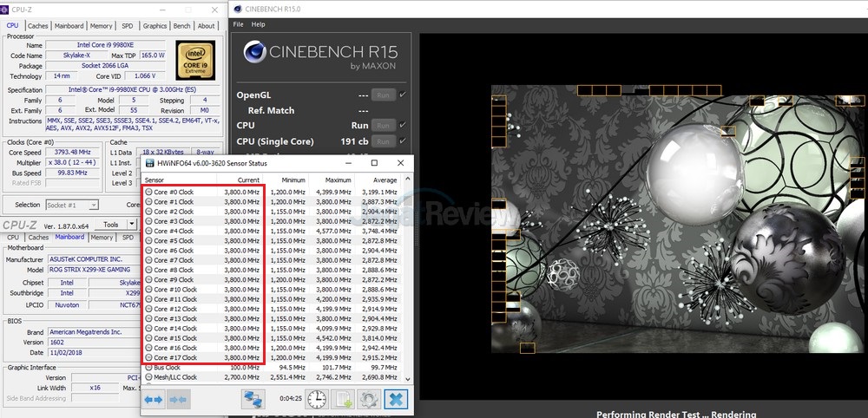Click the Multiplier value 'x 38.0 (12 - 44)'
Screen dimensions: 868x418
coord(72,162)
